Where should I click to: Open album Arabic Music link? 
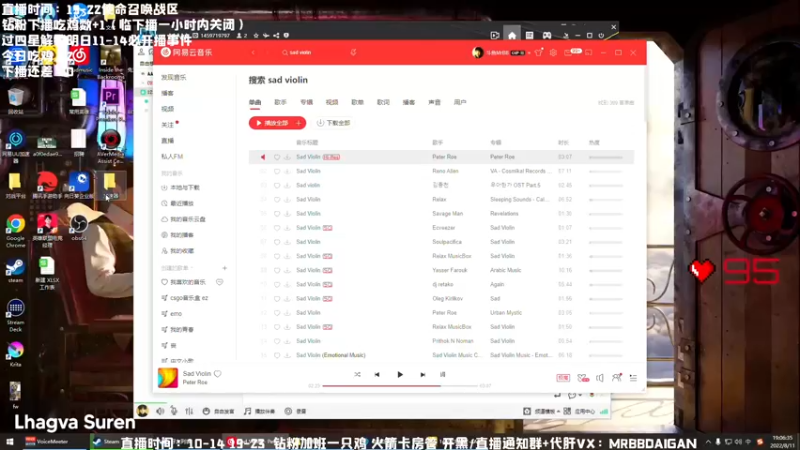click(x=506, y=270)
